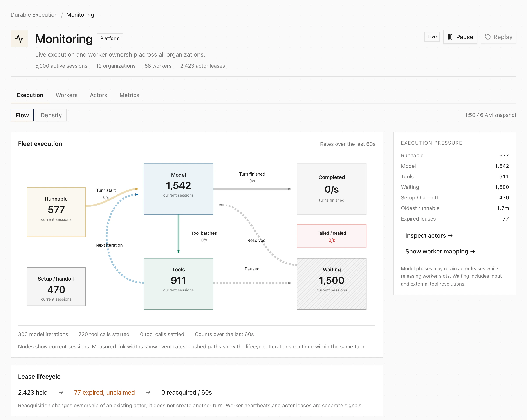
Task: Click the 'Resolved' flow label
Action: coord(256,240)
